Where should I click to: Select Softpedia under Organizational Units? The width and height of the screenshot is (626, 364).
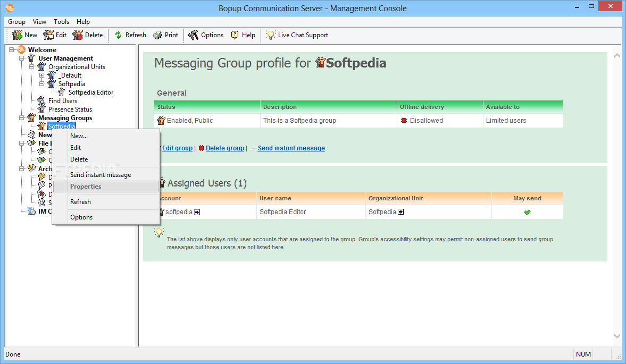pyautogui.click(x=71, y=84)
